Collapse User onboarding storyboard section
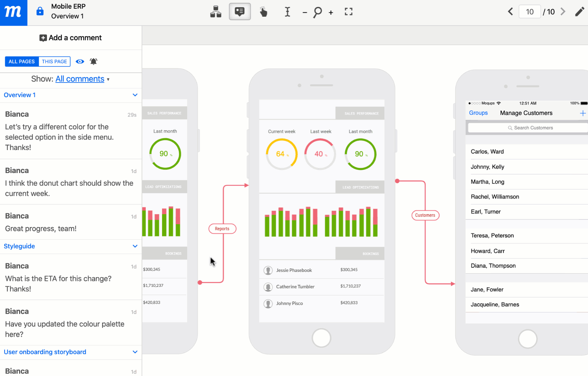 (x=135, y=352)
